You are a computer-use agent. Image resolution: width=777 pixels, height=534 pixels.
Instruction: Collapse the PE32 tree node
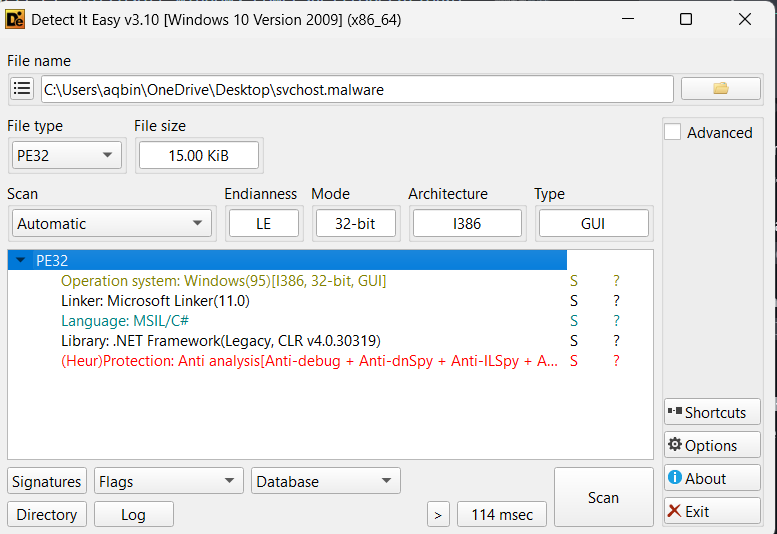(21, 260)
